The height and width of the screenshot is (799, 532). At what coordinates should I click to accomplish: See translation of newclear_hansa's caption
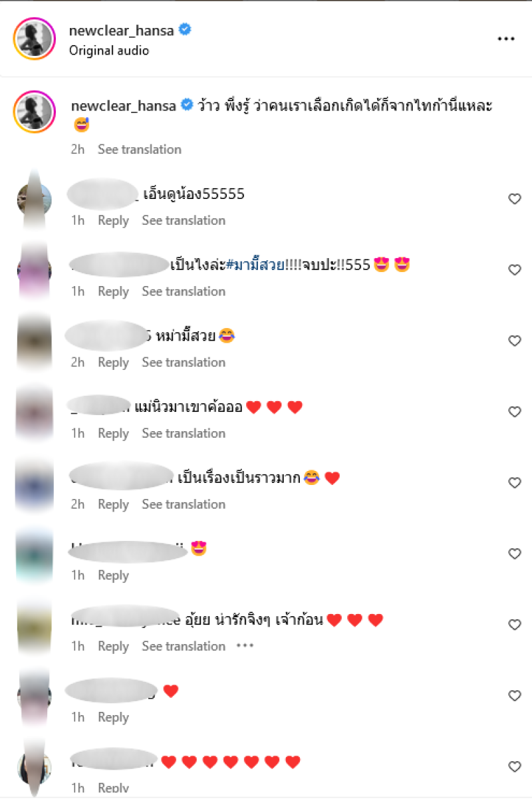tap(140, 149)
